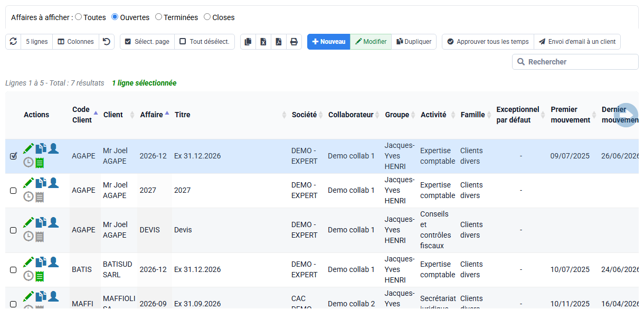
Task: Sort by the Collaborateur column header
Action: tap(354, 115)
